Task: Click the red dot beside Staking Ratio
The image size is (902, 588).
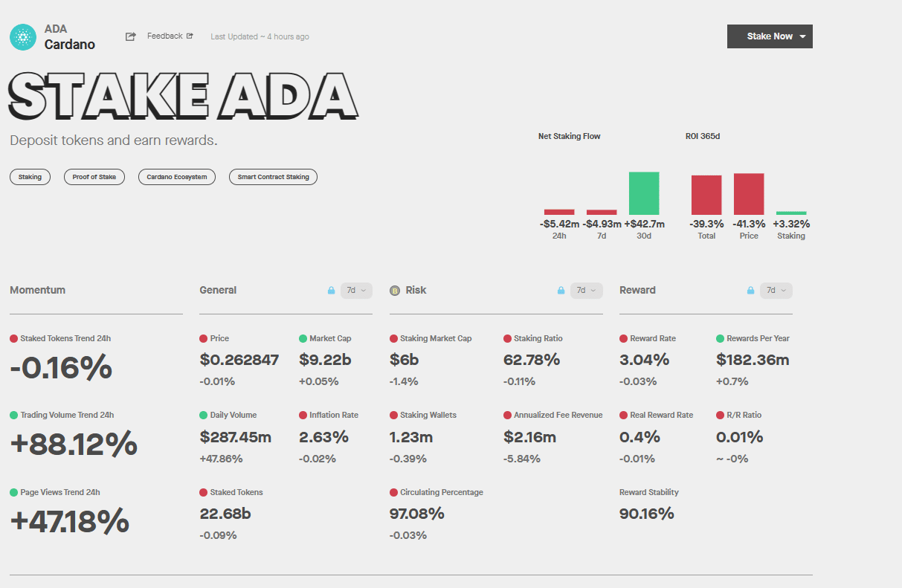Action: pos(507,338)
